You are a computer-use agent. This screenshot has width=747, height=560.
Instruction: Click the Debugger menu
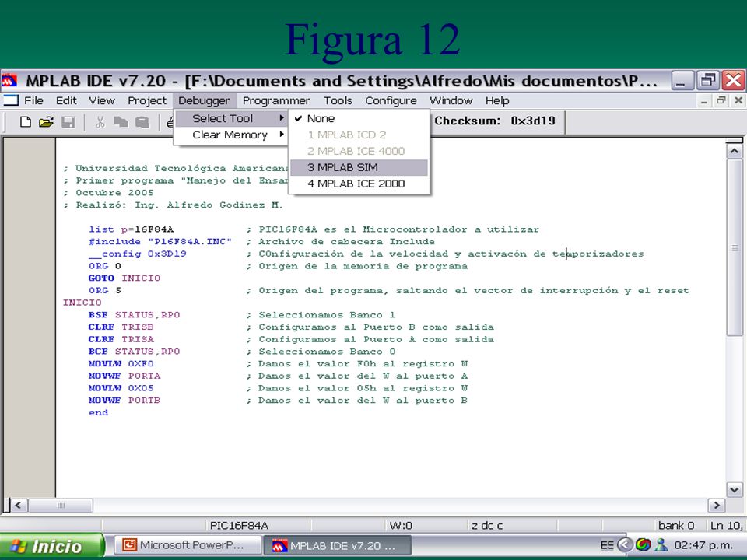click(x=204, y=100)
